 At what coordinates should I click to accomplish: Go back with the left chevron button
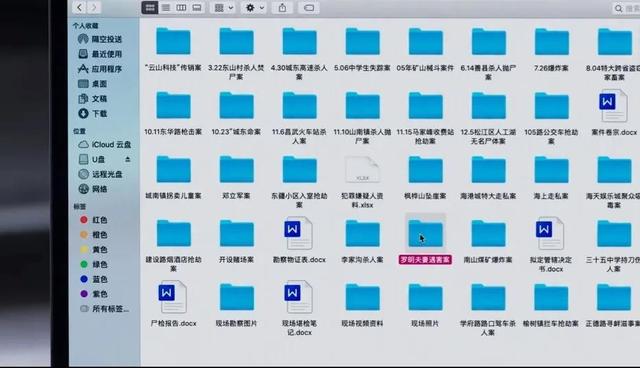coord(80,7)
